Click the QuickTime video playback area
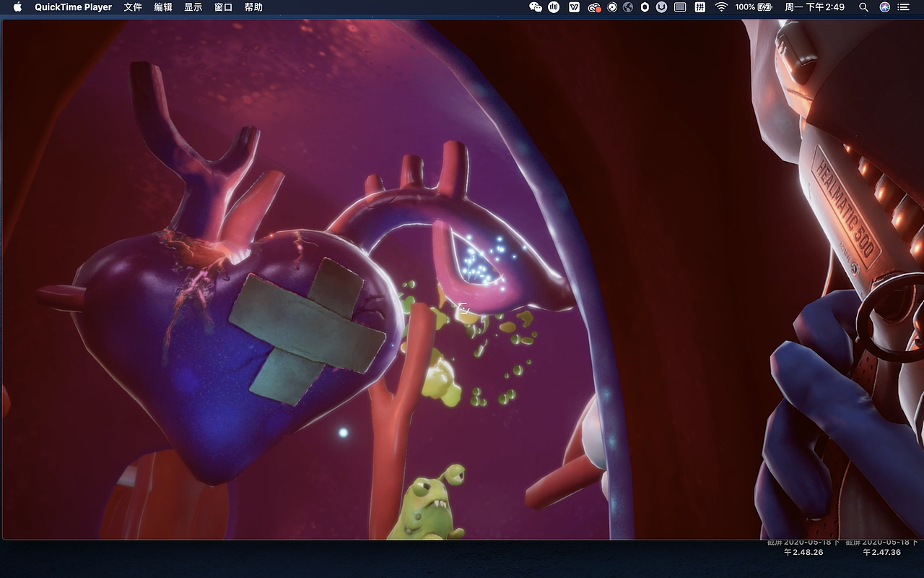The image size is (924, 578). pos(462,280)
